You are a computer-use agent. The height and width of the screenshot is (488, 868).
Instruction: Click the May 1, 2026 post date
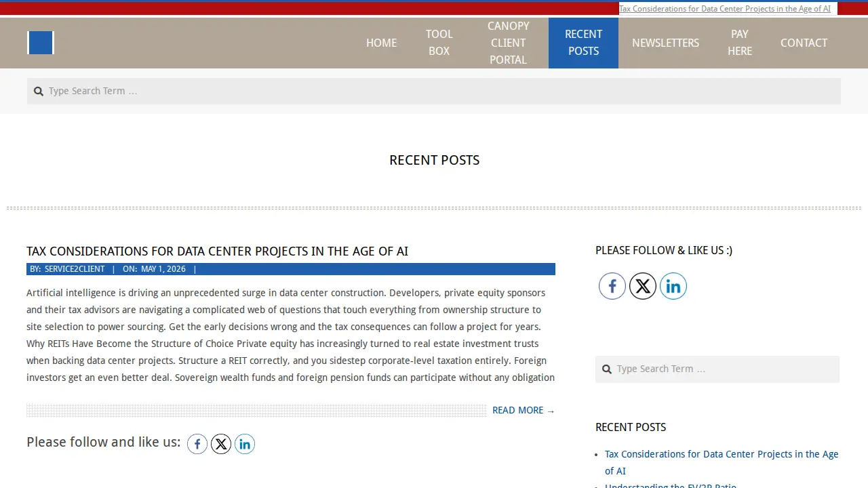[x=163, y=269]
